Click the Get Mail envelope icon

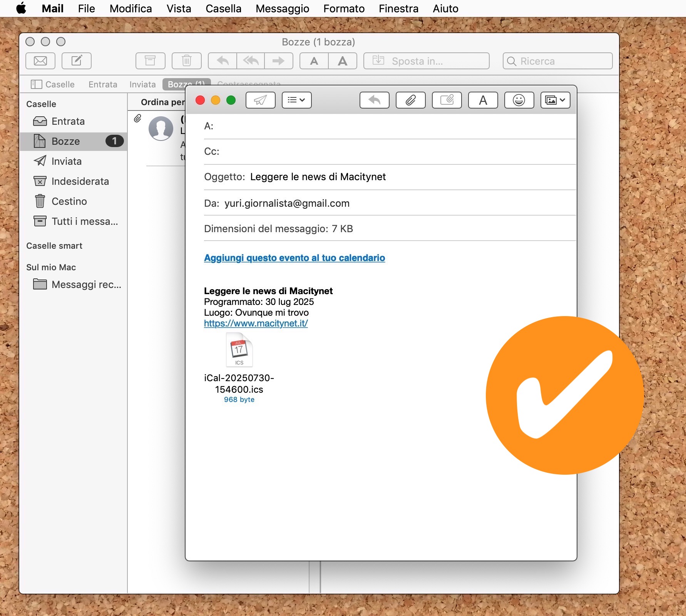[x=40, y=61]
